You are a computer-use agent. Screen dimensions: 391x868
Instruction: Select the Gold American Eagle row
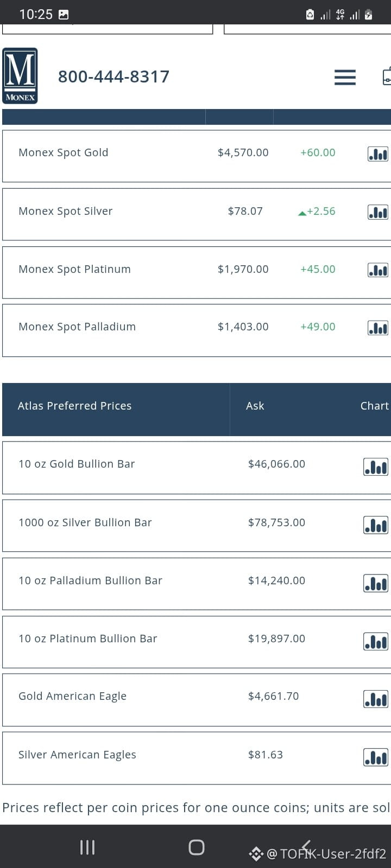pyautogui.click(x=197, y=700)
